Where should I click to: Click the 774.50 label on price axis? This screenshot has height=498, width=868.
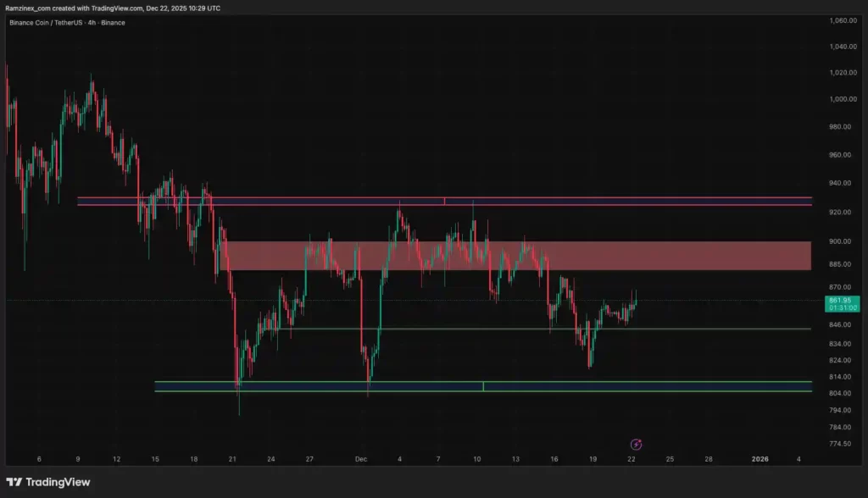tap(839, 444)
